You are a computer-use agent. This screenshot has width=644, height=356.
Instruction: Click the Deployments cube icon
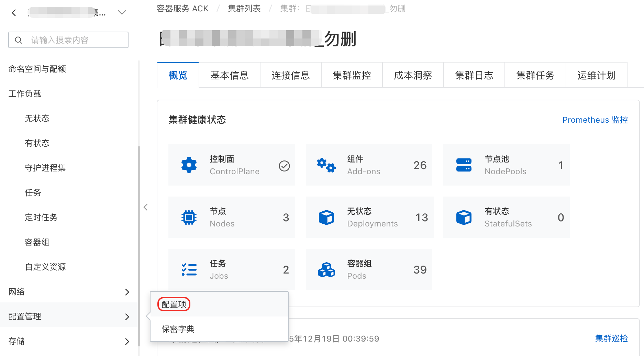[x=326, y=218]
